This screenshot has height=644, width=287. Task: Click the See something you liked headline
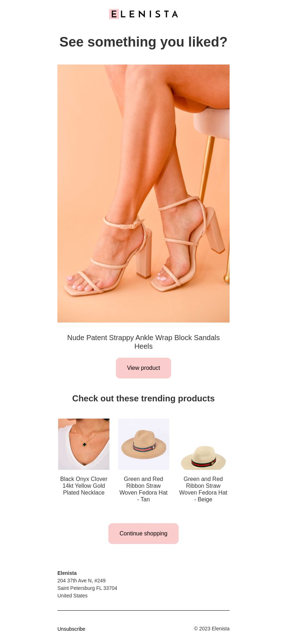click(143, 42)
